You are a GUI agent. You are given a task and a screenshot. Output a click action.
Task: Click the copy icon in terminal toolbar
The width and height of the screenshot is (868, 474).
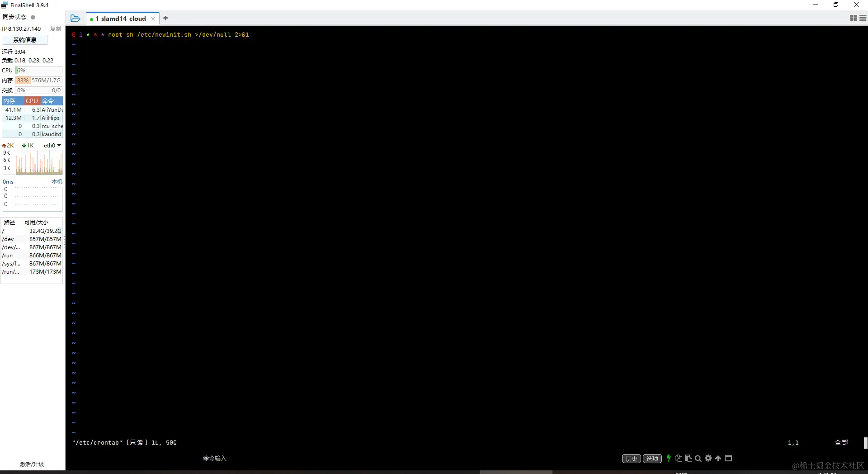678,458
